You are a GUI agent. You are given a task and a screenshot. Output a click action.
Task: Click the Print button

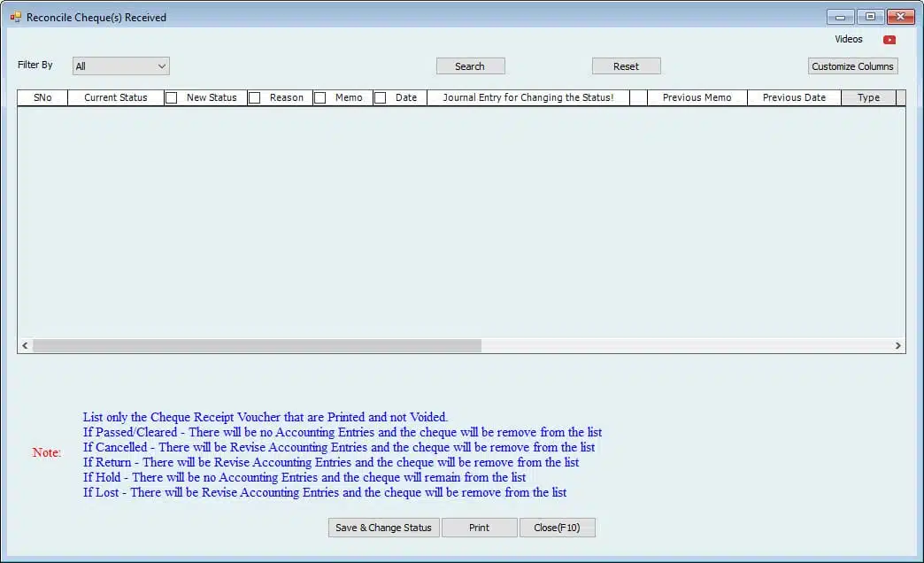[479, 528]
